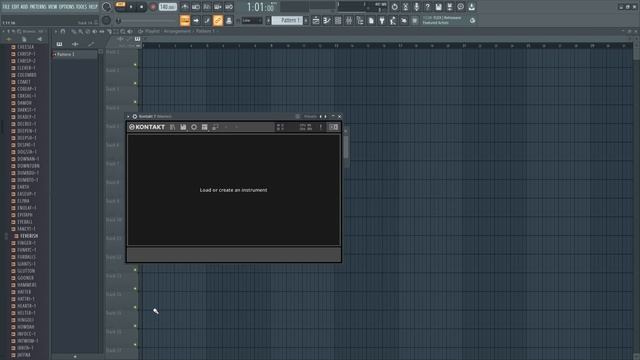Click the speech bubble icon in top toolbar

[460, 7]
